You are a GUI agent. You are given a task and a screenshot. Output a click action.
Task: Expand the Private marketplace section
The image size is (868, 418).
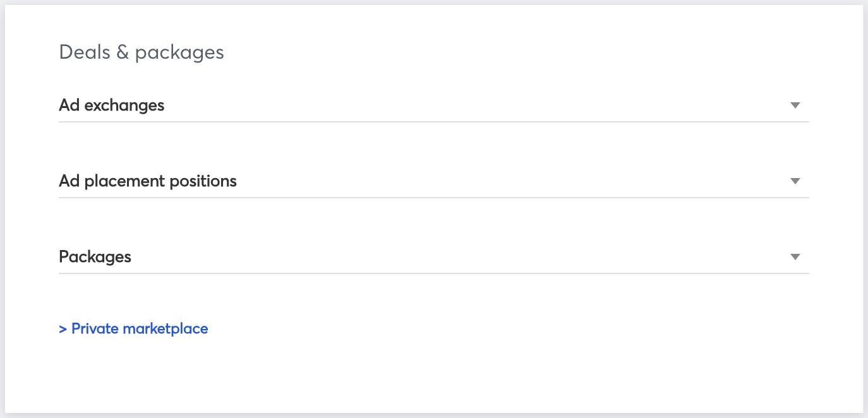[x=133, y=329]
